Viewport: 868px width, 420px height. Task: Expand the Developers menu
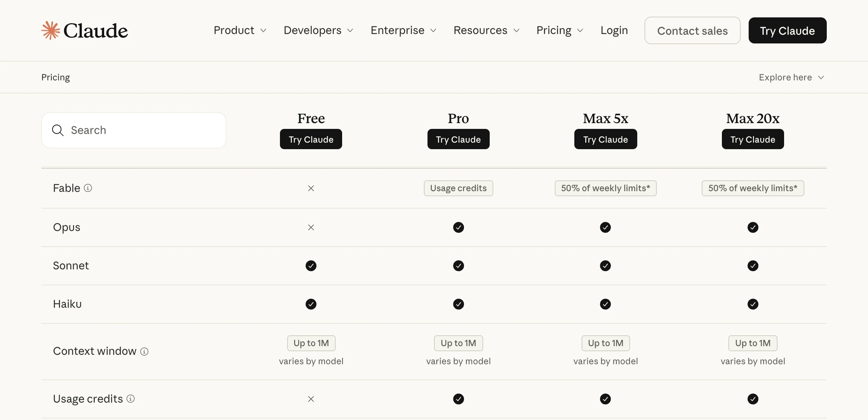coord(319,30)
